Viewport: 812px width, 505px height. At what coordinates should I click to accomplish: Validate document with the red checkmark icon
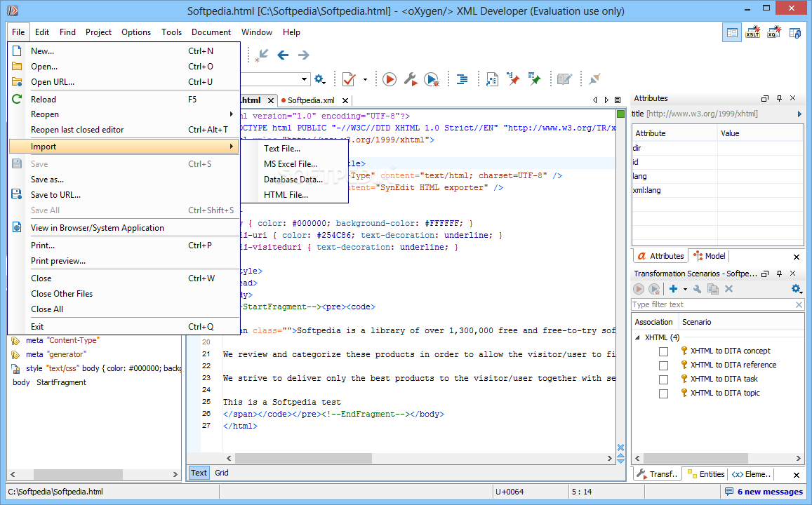click(x=349, y=79)
